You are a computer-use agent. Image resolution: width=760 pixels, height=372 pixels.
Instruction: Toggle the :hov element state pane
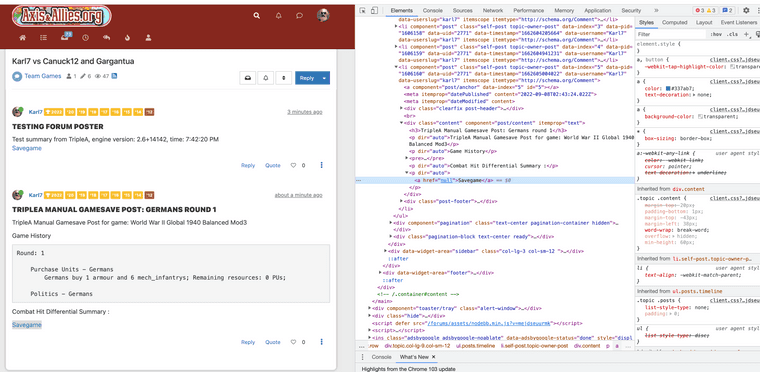715,34
